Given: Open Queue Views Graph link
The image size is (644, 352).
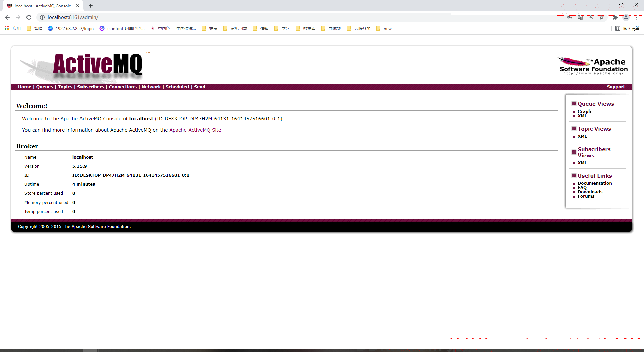Looking at the screenshot, I should (584, 111).
